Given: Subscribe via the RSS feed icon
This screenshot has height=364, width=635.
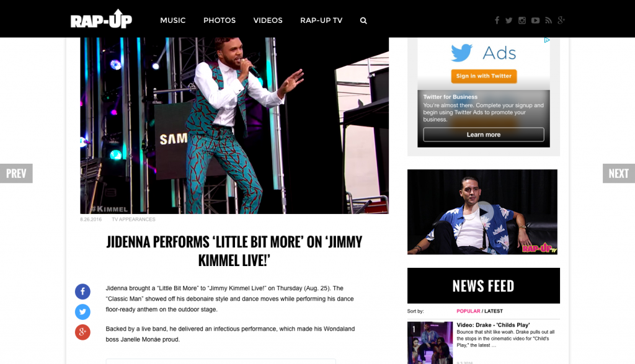Looking at the screenshot, I should pyautogui.click(x=548, y=20).
